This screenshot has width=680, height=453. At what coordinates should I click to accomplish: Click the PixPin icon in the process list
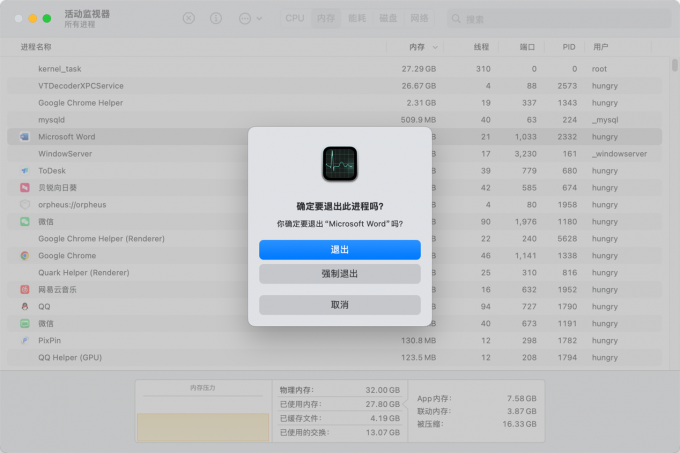point(24,340)
